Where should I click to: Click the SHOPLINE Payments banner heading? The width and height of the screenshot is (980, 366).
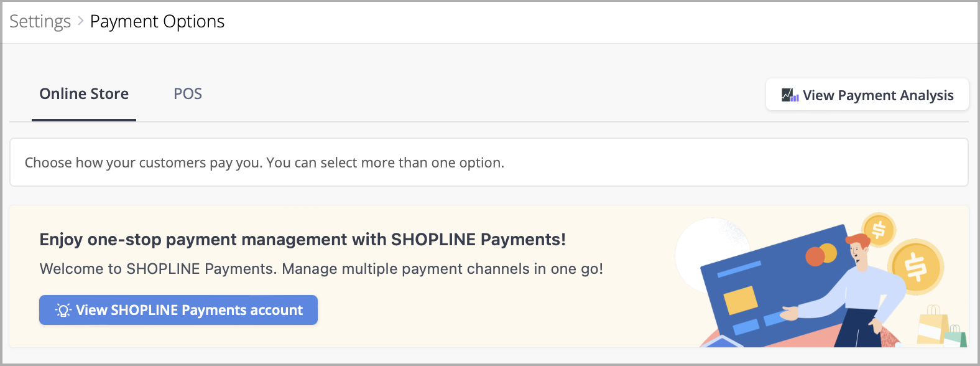pyautogui.click(x=303, y=240)
